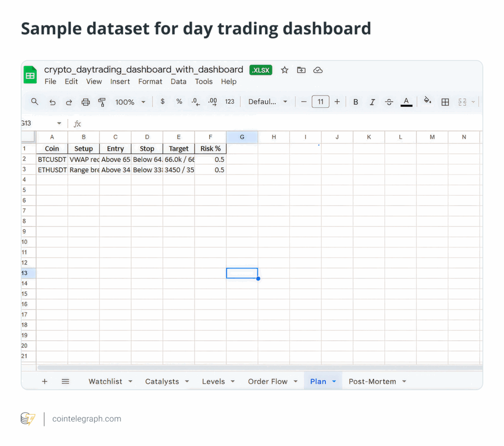Star this spreadsheet document

[284, 70]
